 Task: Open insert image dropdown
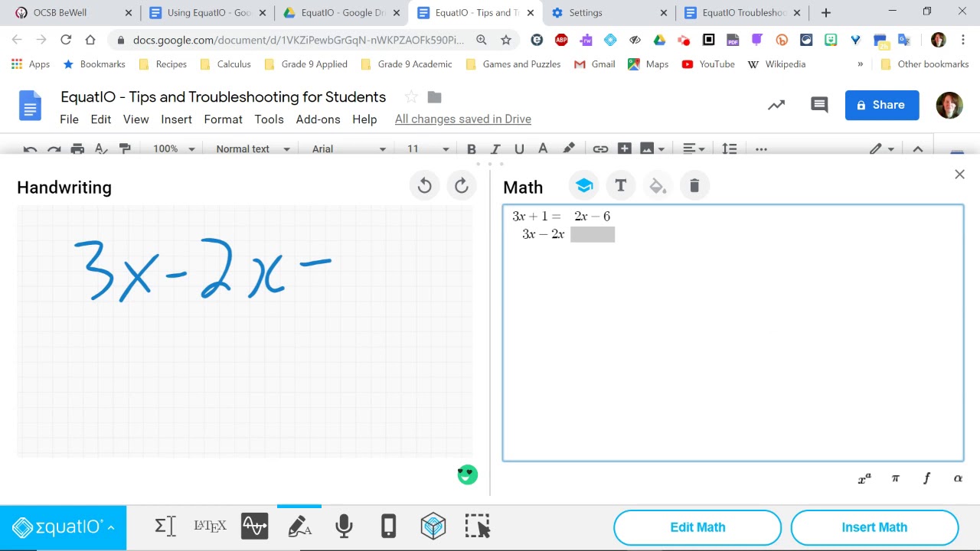[x=652, y=148]
